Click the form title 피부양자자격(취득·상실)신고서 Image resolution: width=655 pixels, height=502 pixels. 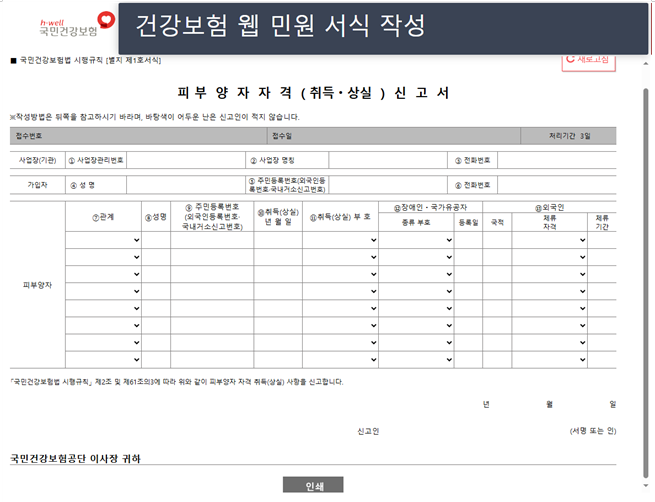[x=313, y=92]
